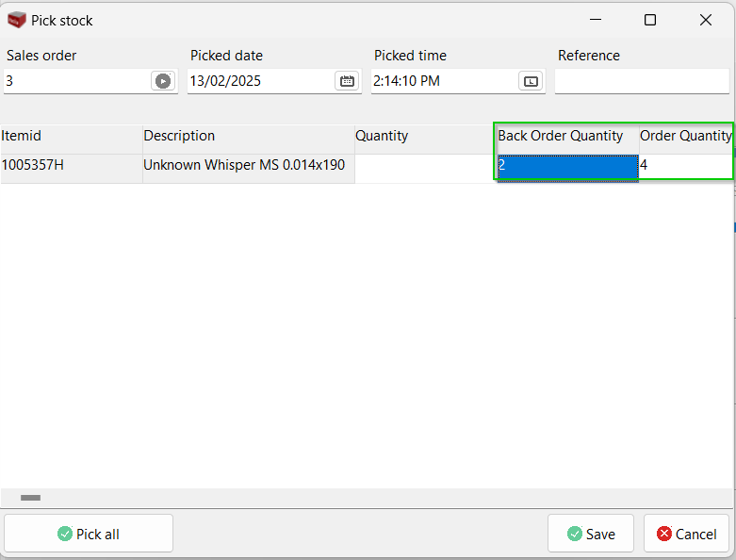Image resolution: width=736 pixels, height=560 pixels.
Task: Click the Pick stock app icon in title bar
Action: tap(16, 20)
